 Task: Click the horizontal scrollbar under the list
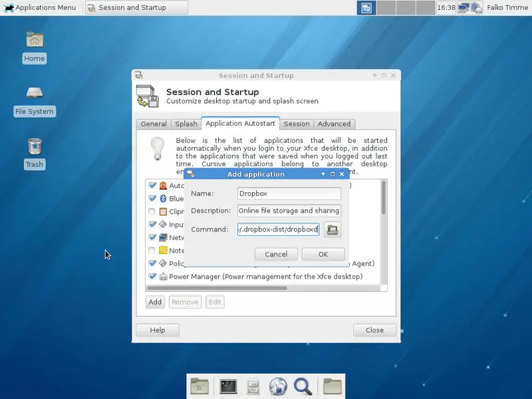coord(217,288)
